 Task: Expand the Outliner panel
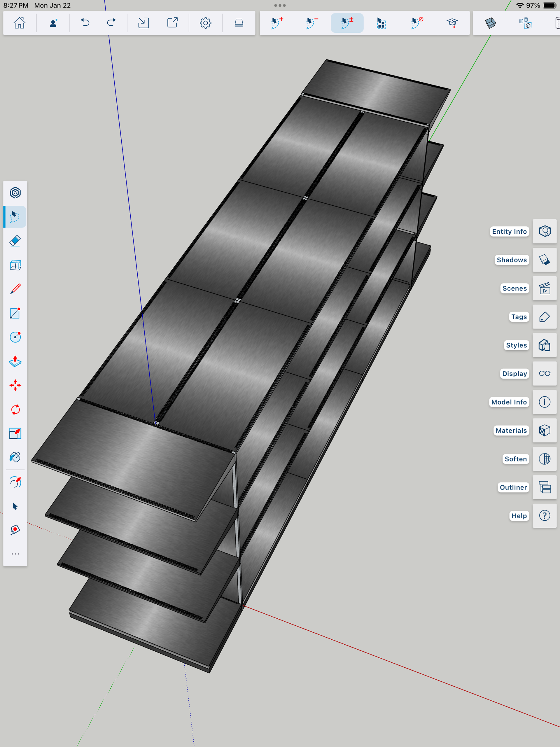tap(544, 487)
